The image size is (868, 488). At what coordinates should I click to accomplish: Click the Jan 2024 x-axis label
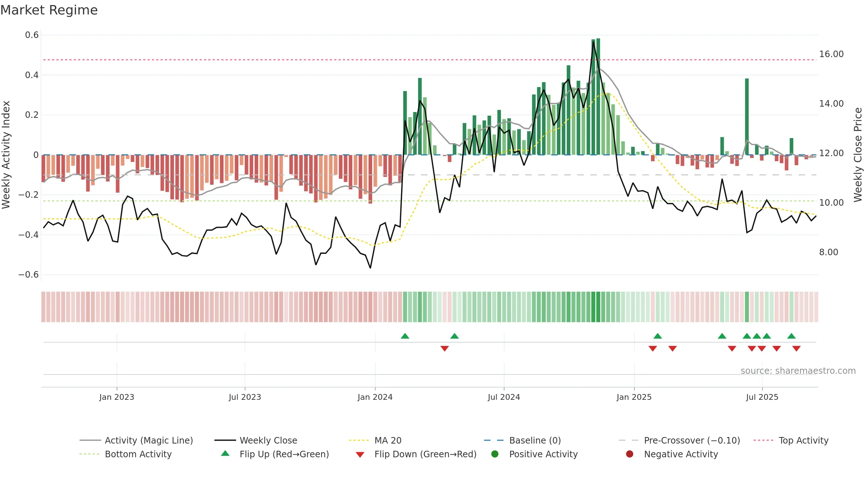pyautogui.click(x=375, y=397)
